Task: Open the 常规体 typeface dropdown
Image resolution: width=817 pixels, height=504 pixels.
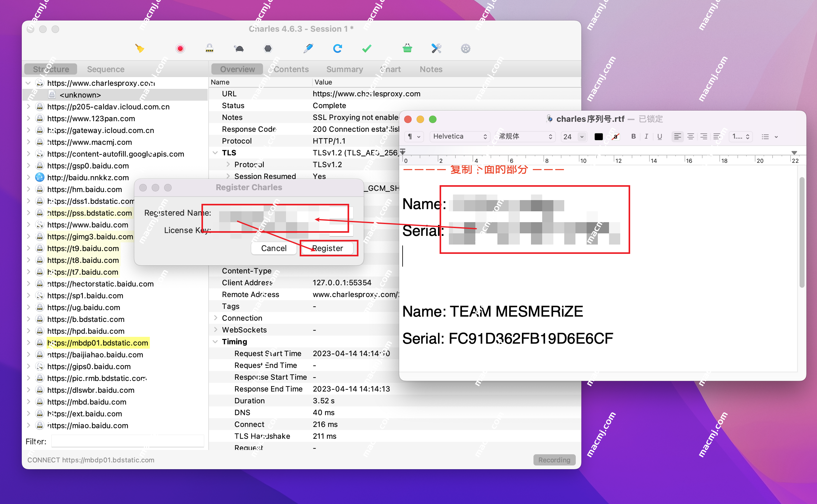Action: click(x=525, y=137)
